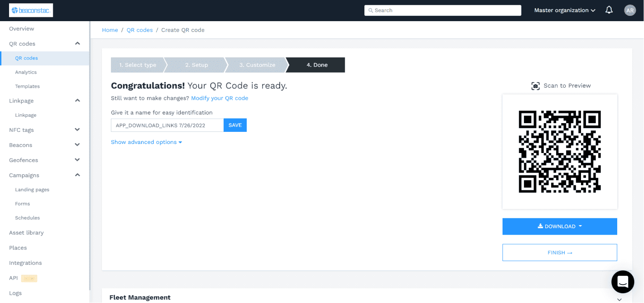
Task: Collapse the Campaigns sidebar section
Action: point(77,175)
